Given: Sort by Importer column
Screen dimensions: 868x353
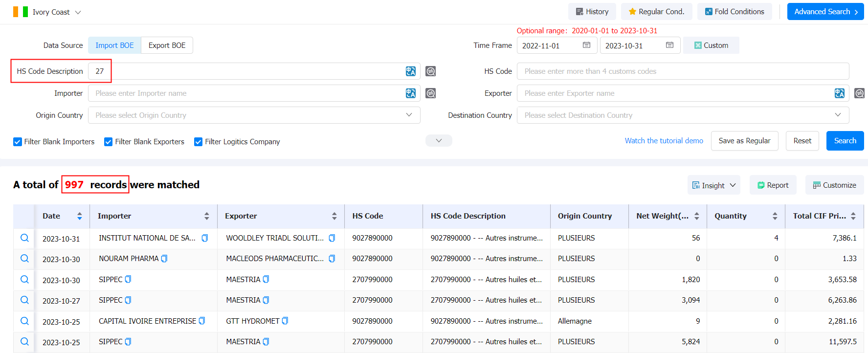Looking at the screenshot, I should (207, 216).
